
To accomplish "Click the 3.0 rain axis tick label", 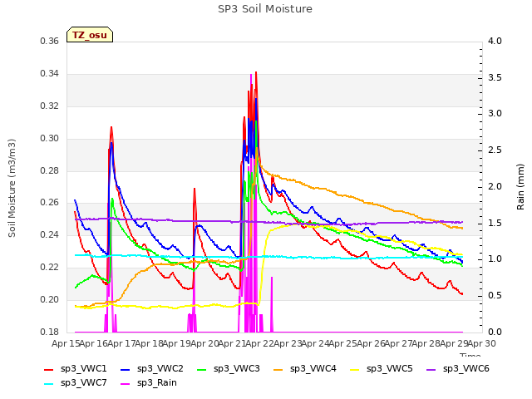I will point(495,114).
